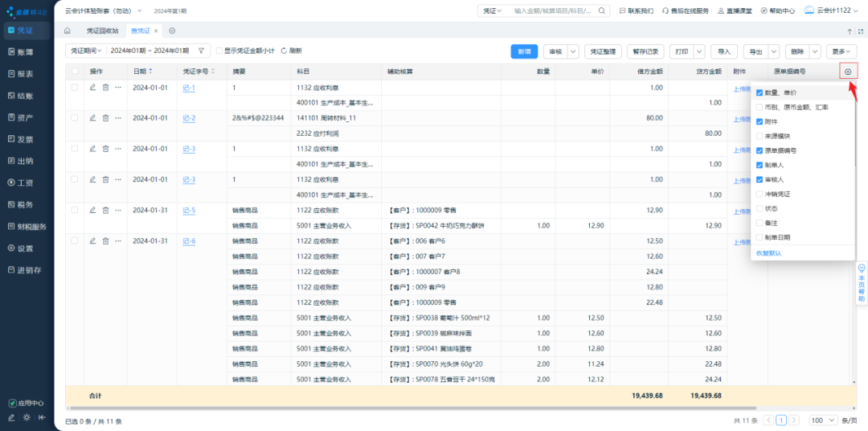Select the checkbox for voucher 记-5
Image resolution: width=868 pixels, height=431 pixels.
pyautogui.click(x=74, y=210)
